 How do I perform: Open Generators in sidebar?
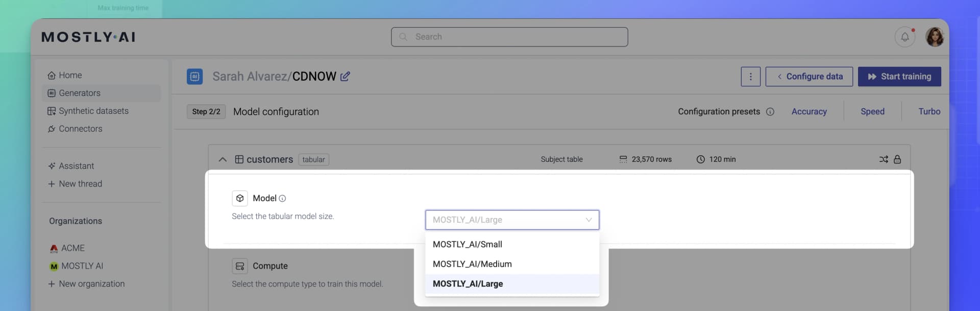(101, 93)
